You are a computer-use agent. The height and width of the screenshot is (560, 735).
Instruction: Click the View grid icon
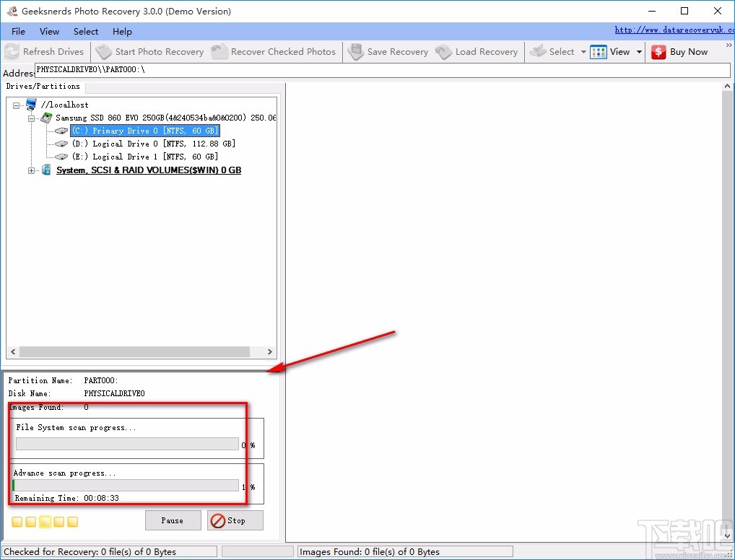click(x=598, y=52)
